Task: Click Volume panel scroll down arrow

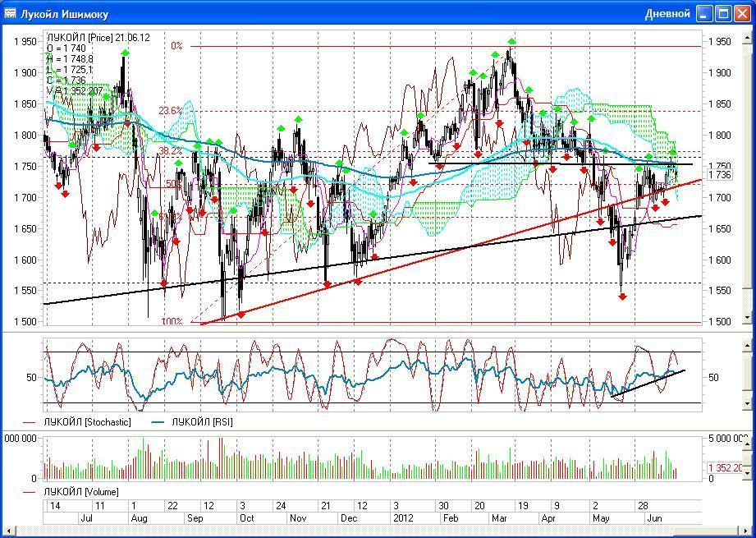Action: pos(748,472)
